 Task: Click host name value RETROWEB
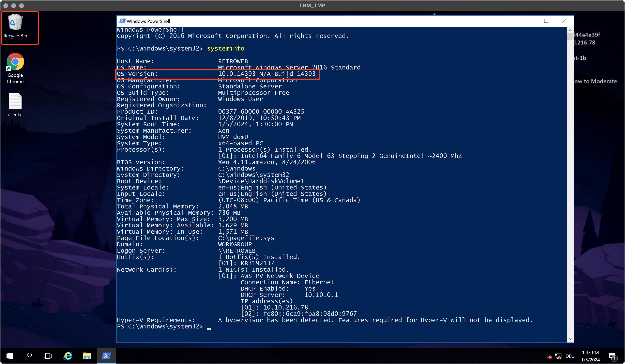click(233, 61)
